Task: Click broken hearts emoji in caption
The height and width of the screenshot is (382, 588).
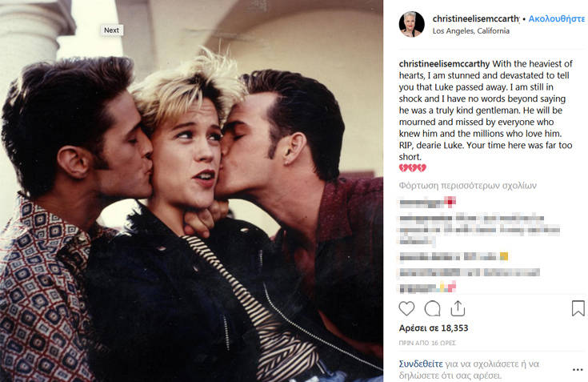Action: 413,167
